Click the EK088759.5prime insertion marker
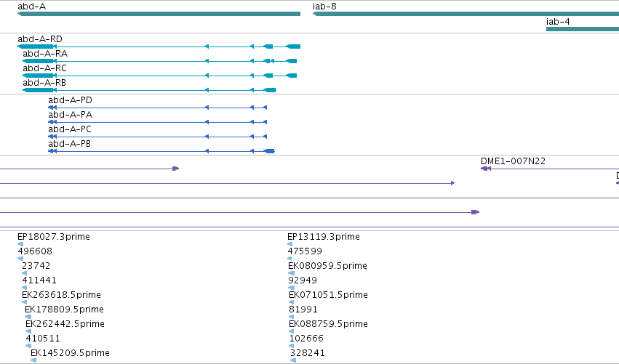Image resolution: width=619 pixels, height=364 pixels. tap(292, 331)
